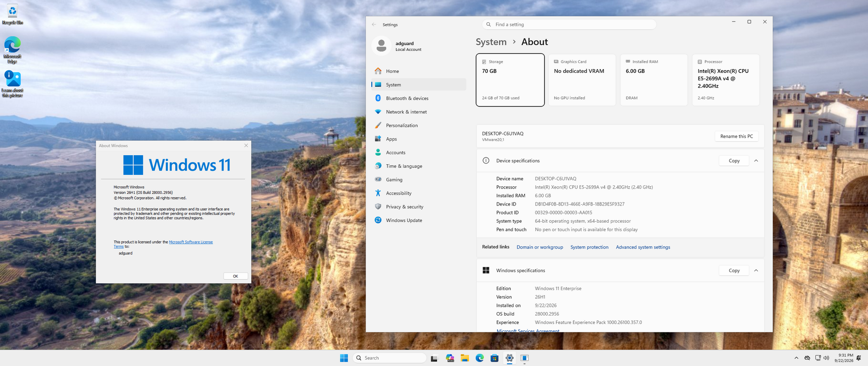This screenshot has height=366, width=868.
Task: Click 'Version 26H1 (OS Build 28000.2956)' in About Windows
Action: [x=143, y=192]
